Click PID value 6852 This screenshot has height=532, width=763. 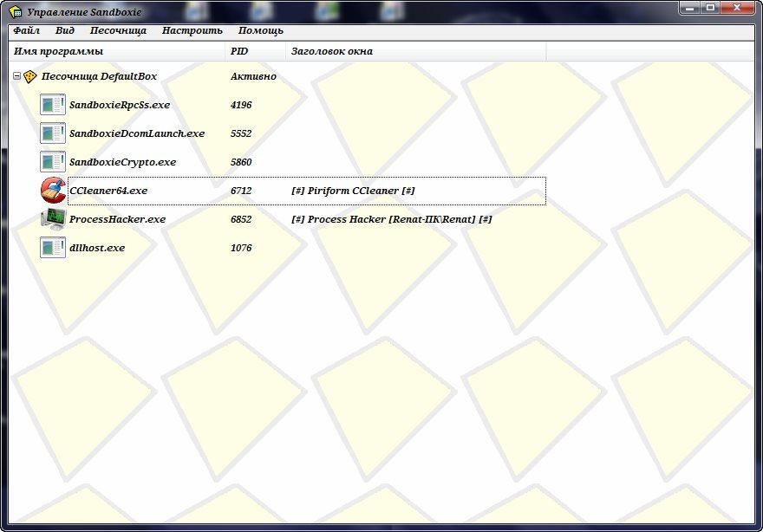point(241,219)
